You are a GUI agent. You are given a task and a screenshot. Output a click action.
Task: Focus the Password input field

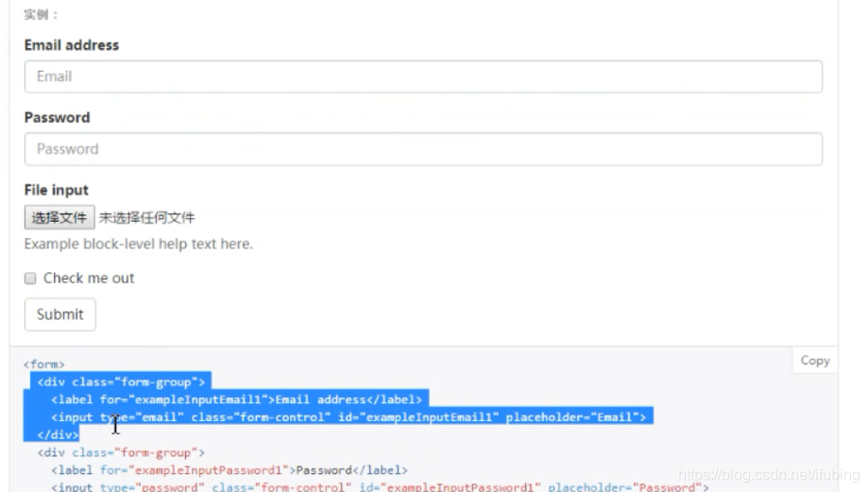[423, 149]
